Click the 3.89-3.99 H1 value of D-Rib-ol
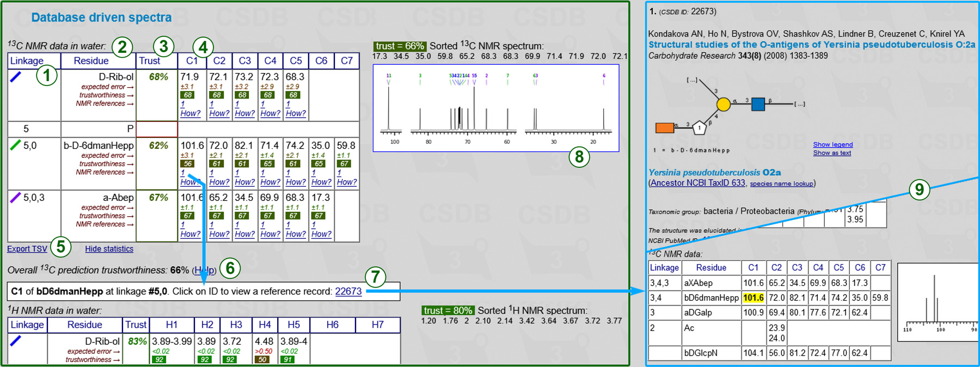Screen dimensions: 980x367 (172, 341)
